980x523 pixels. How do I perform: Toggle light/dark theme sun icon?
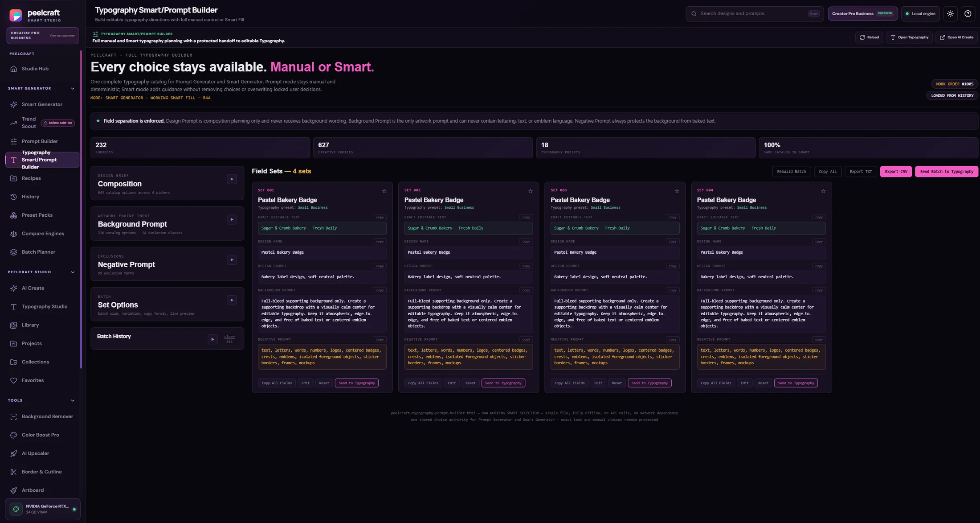click(950, 14)
